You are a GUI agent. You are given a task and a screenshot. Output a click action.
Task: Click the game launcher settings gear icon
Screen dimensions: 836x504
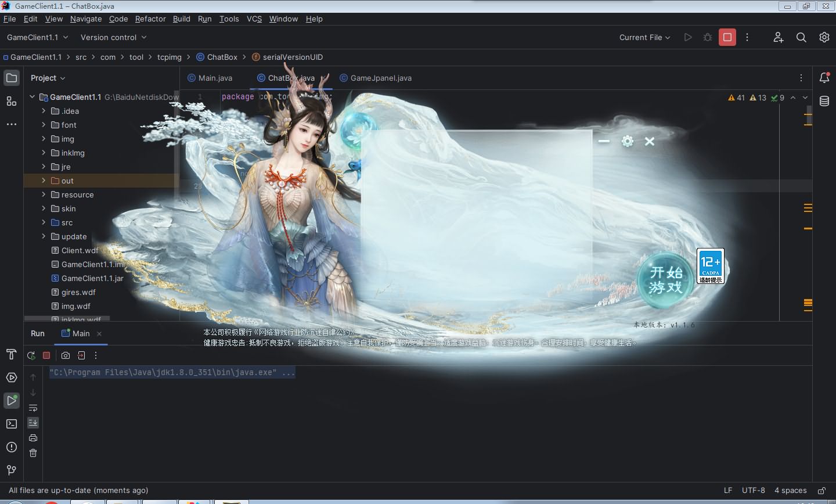coord(627,141)
